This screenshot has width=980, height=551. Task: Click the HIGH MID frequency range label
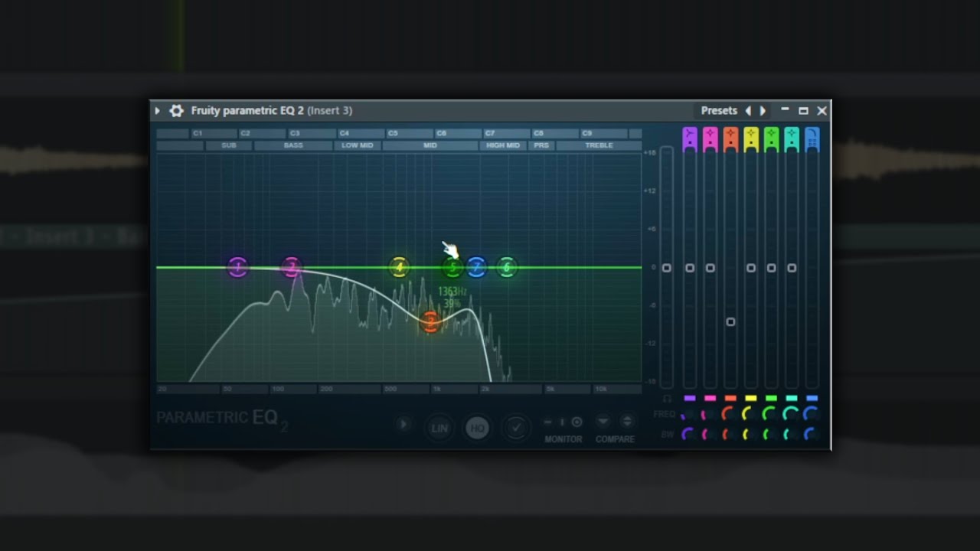point(503,145)
